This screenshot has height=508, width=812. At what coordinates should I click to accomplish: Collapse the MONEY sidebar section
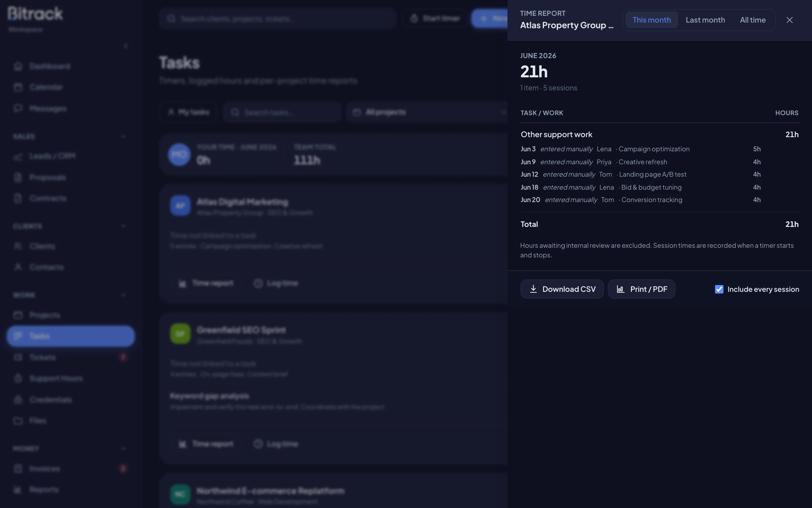pos(123,448)
